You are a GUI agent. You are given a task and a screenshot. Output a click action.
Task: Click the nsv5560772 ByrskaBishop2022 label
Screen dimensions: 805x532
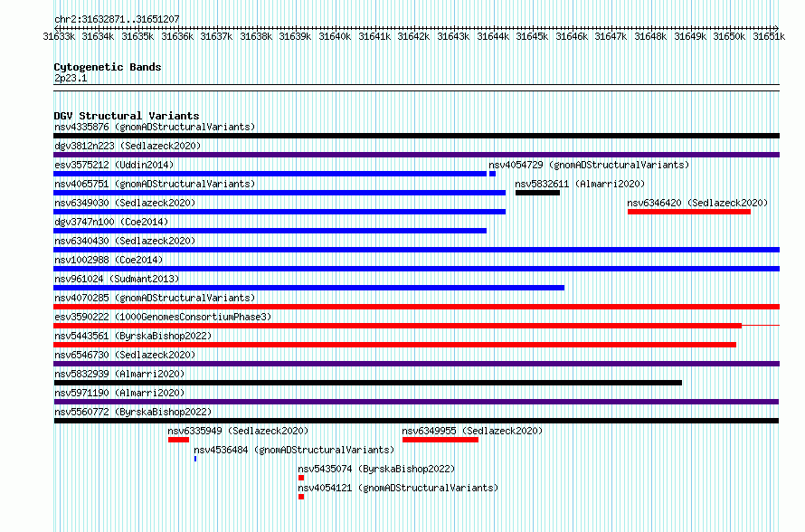(133, 412)
